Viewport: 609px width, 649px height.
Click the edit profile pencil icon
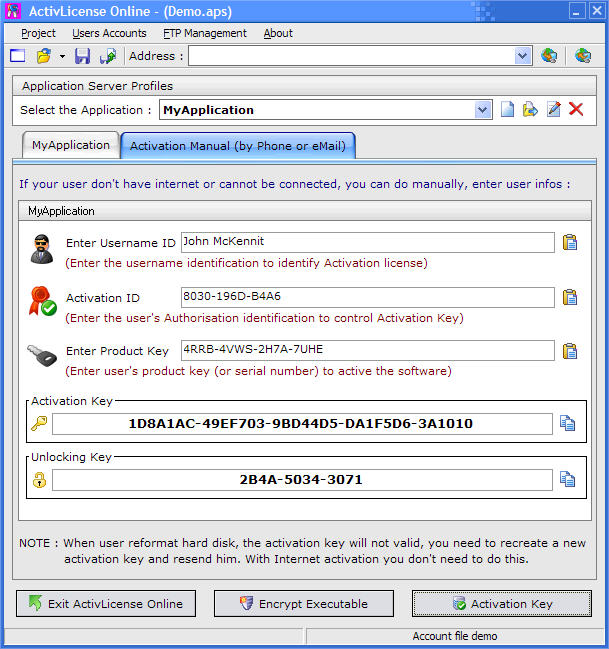click(554, 109)
